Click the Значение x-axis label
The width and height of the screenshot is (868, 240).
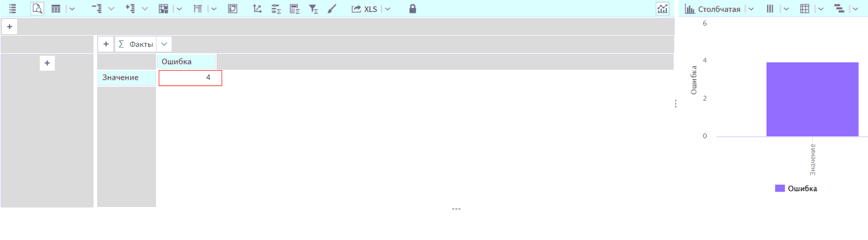[813, 159]
